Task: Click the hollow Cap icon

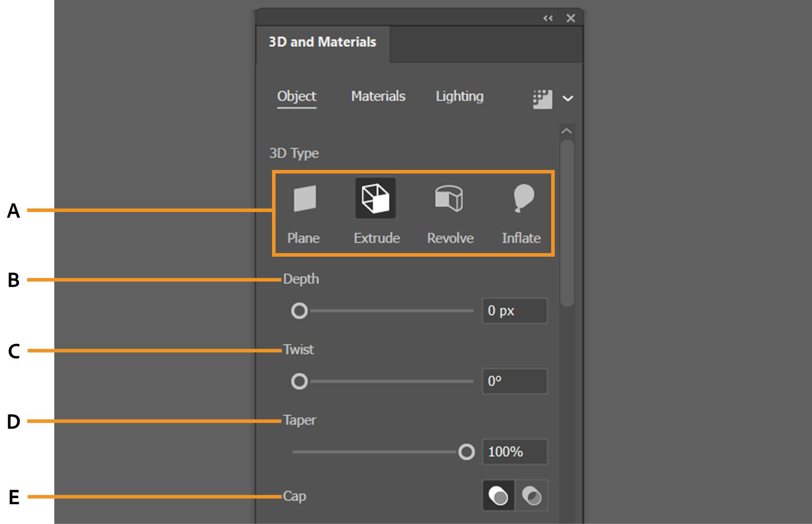Action: click(531, 496)
